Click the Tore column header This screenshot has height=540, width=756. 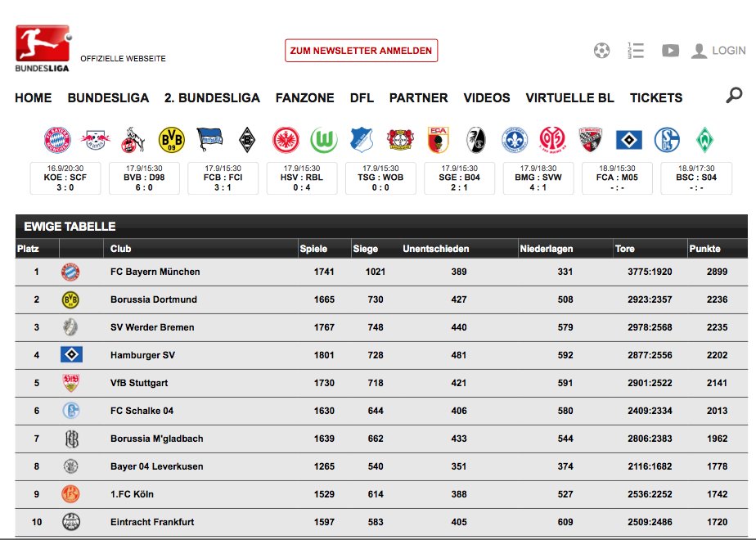pos(624,249)
